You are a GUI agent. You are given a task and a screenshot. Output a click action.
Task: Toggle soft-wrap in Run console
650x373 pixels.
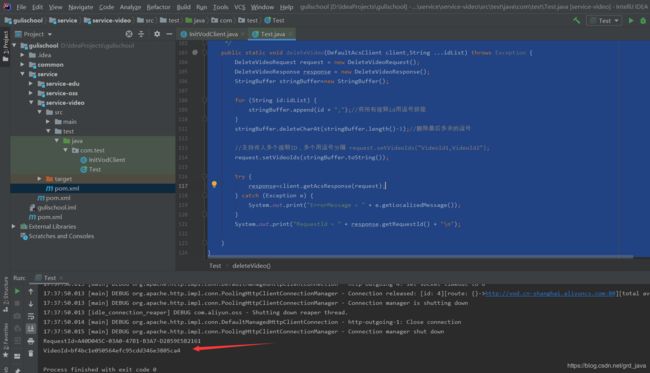pos(31,316)
